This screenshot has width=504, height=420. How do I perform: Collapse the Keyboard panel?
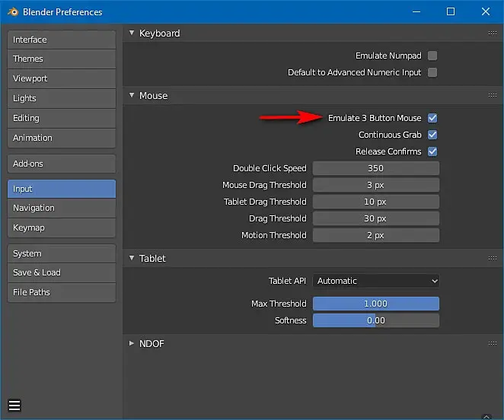point(132,33)
